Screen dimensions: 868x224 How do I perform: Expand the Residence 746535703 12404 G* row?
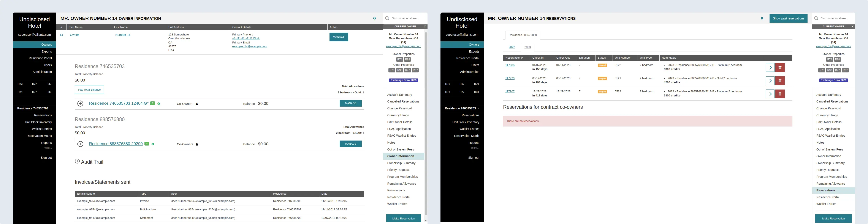80,103
